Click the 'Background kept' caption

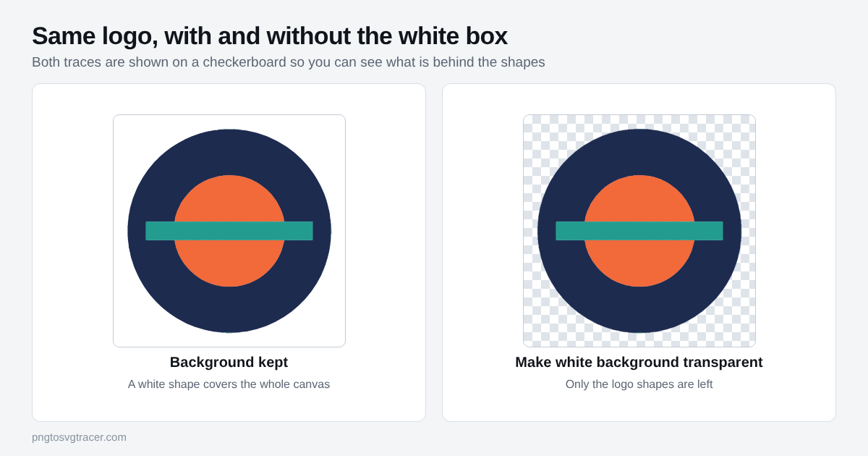tap(229, 362)
